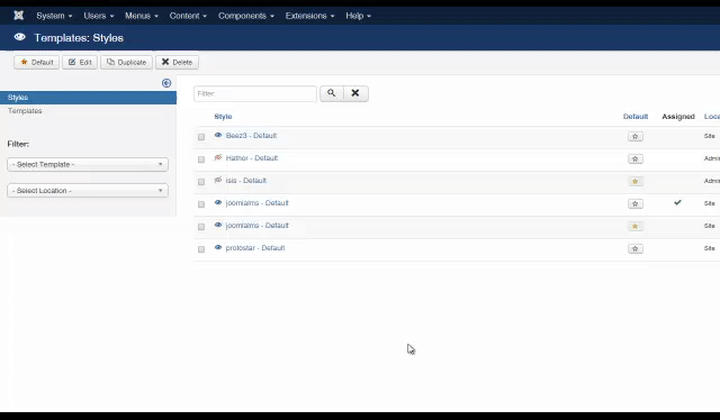Click the Site location of protostar row
Screen dimensions: 720x420
tap(709, 248)
